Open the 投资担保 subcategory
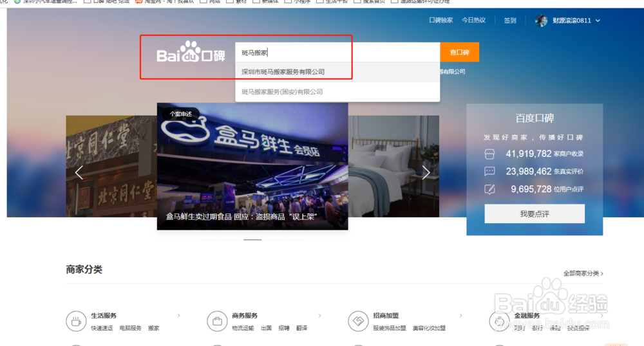Viewport: 644px width, 346px height. (578, 328)
